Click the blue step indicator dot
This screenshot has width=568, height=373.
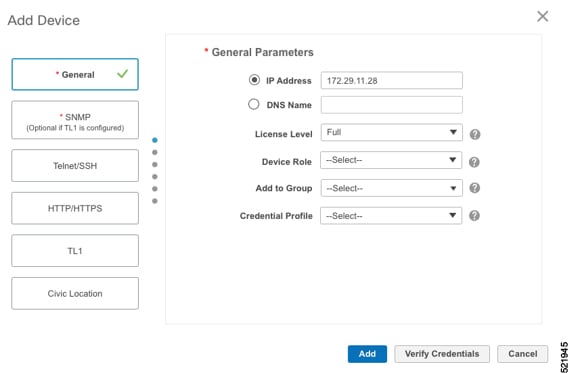(x=155, y=140)
